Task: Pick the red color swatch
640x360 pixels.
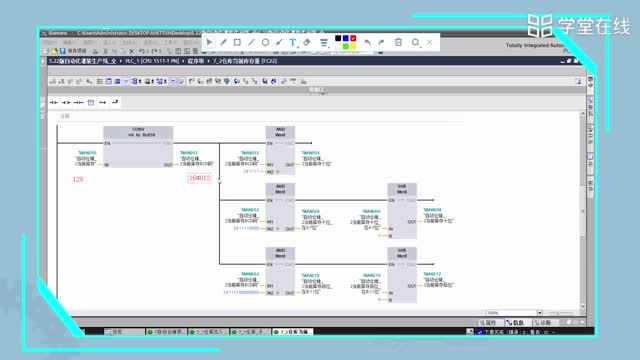Action: [x=353, y=38]
